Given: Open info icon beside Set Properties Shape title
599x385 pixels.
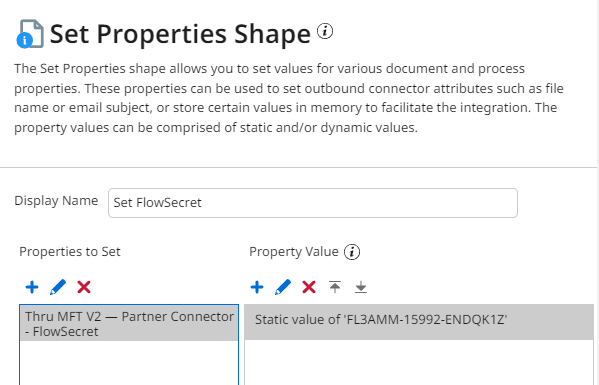Looking at the screenshot, I should [325, 31].
